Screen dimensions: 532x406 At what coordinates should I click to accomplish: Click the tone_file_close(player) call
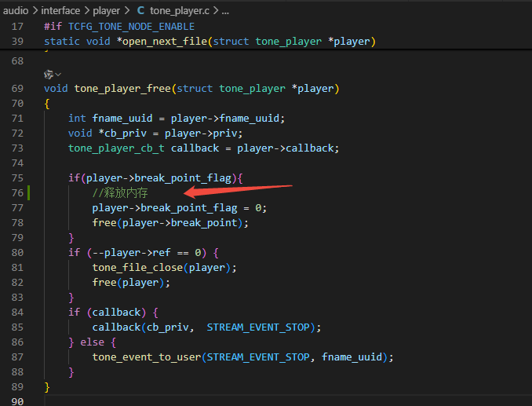tap(164, 268)
